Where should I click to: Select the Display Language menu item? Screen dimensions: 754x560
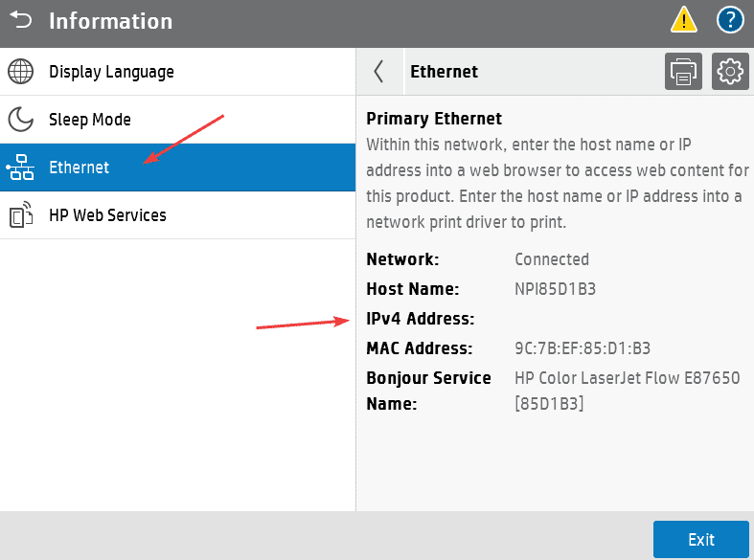tap(111, 72)
